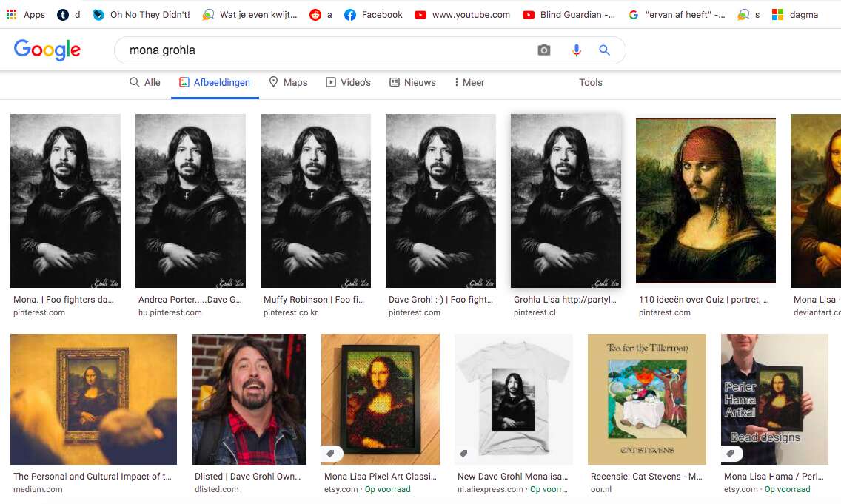
Task: Open the Google 'ervan af heeft' bookmark
Action: tap(677, 15)
